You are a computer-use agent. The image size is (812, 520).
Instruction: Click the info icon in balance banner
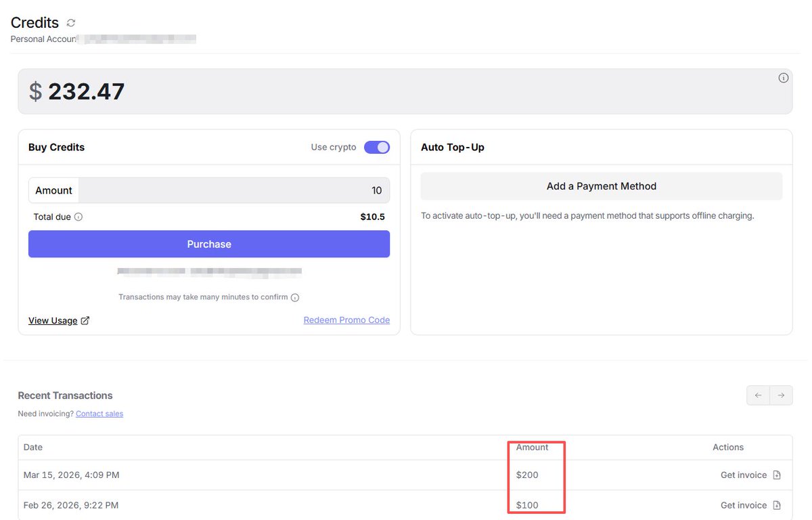tap(783, 78)
